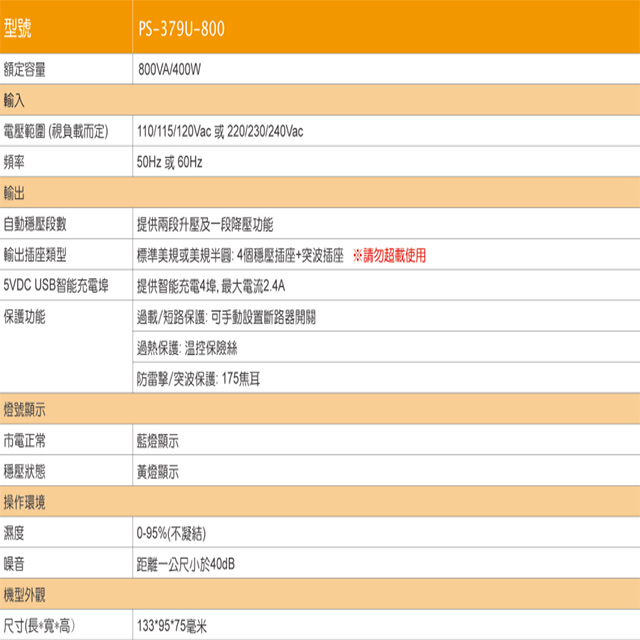The height and width of the screenshot is (640, 640).
Task: Select the 133*95*75毫米 dimensions value
Action: [172, 626]
